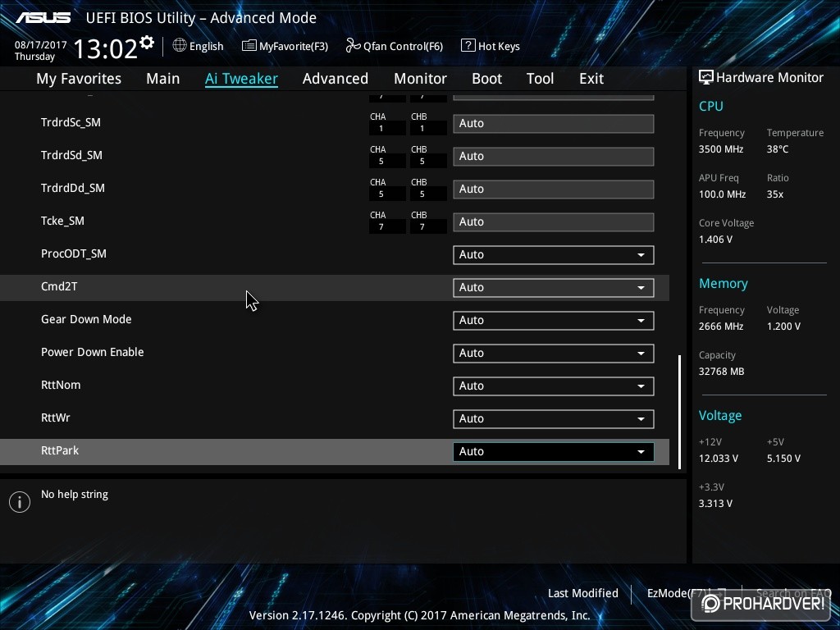Click the Hardware Monitor screen icon
The width and height of the screenshot is (840, 630).
coord(706,77)
